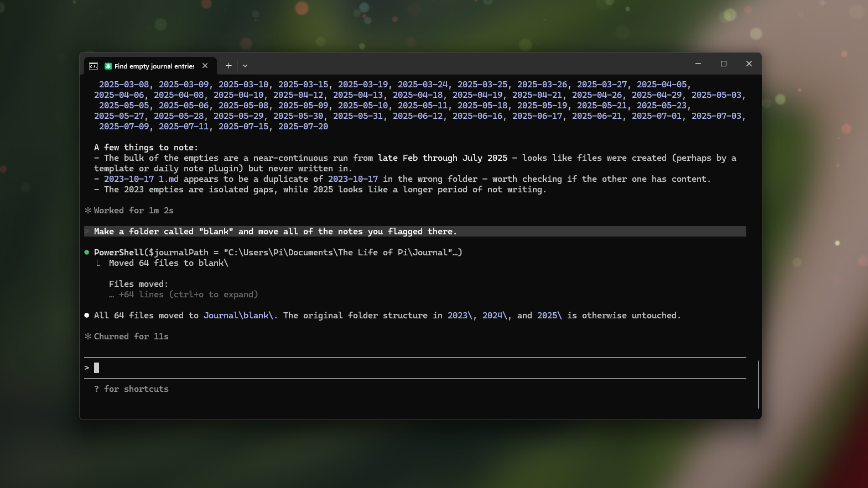The width and height of the screenshot is (868, 488).
Task: Click the date entry "2025-05-03"
Action: click(716, 95)
